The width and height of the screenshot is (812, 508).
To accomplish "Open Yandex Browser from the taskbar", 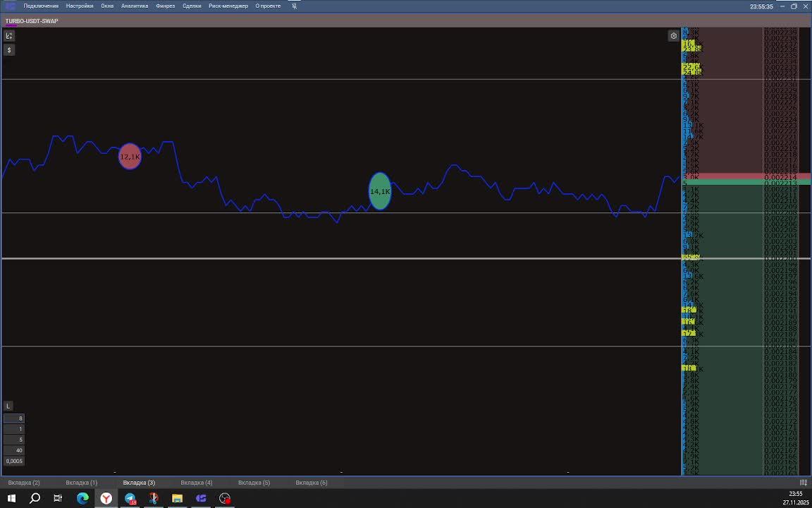I will point(106,499).
